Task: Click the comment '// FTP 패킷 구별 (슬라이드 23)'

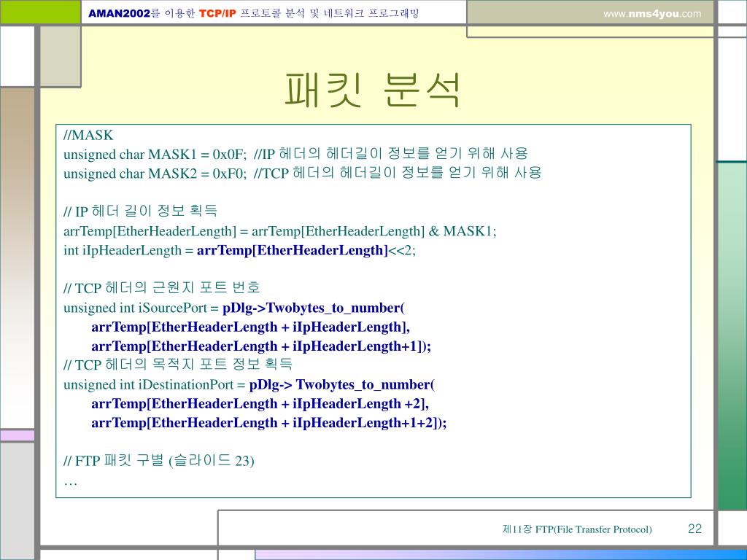Action: point(158,461)
